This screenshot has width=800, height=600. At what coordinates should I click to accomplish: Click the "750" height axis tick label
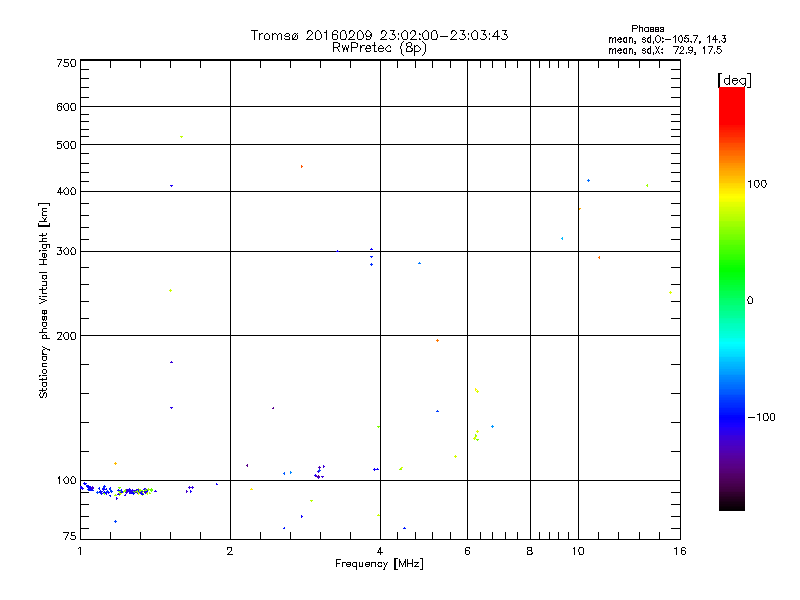pos(66,63)
